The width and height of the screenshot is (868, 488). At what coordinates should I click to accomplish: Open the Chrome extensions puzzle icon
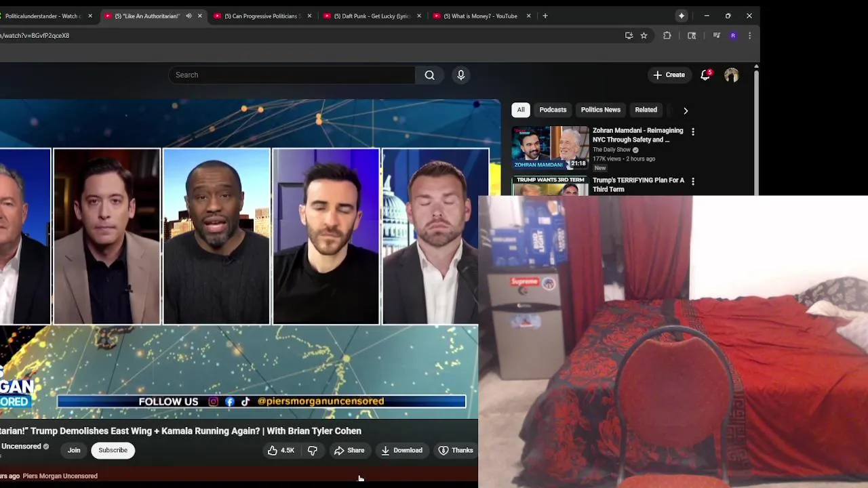click(667, 35)
